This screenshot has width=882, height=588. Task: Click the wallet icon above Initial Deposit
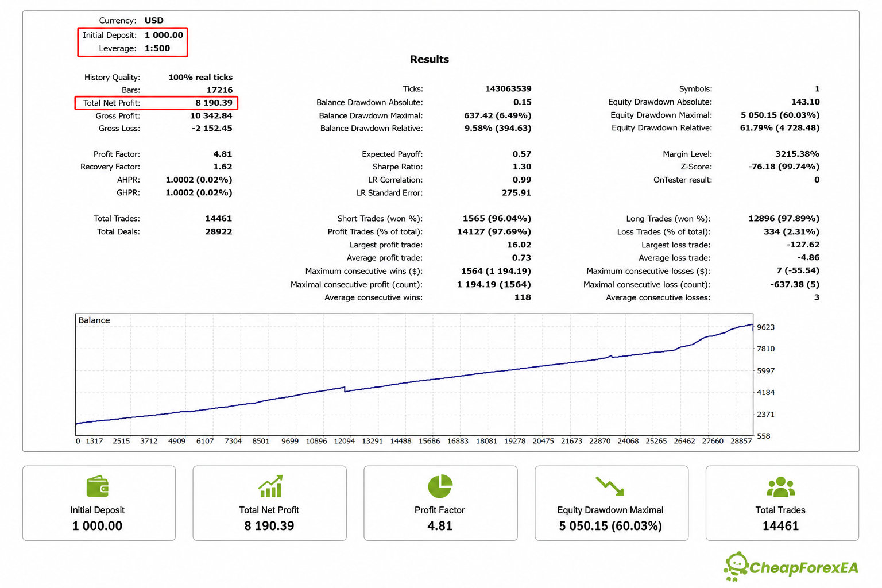[x=98, y=486]
